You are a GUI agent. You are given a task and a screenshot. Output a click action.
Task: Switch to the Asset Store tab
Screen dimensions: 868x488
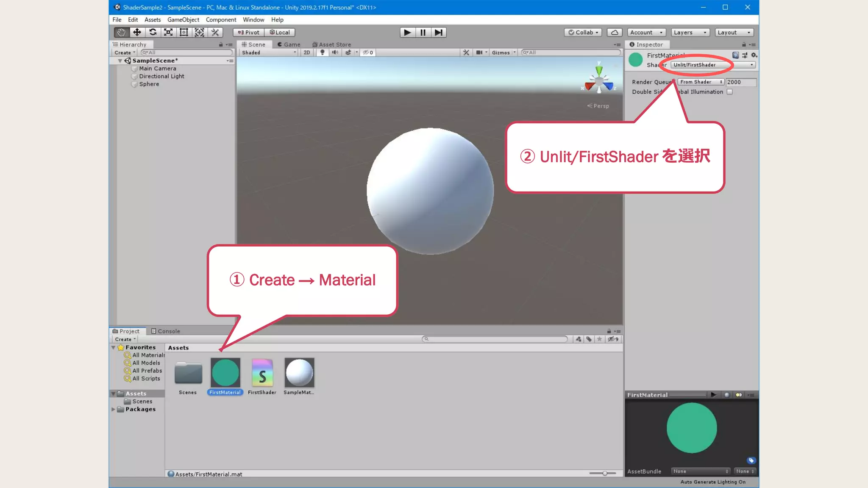pyautogui.click(x=331, y=44)
